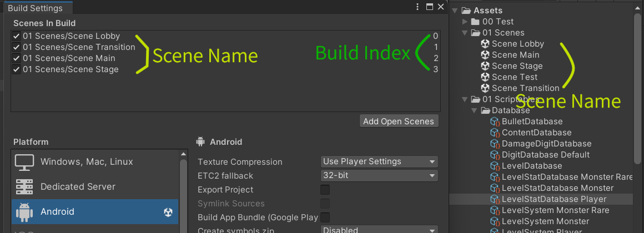Screen dimensions: 644x233
Task: Click the Assets root folder icon
Action: click(x=466, y=10)
